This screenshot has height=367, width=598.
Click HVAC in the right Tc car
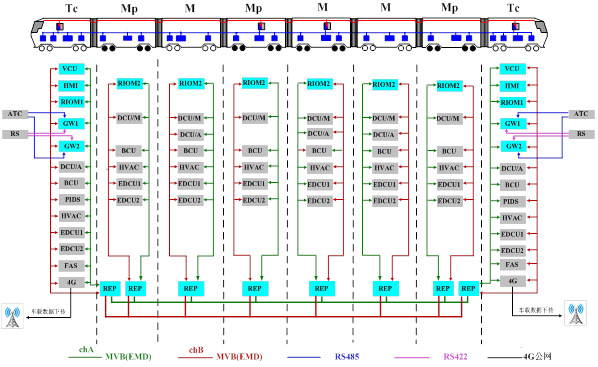click(513, 218)
